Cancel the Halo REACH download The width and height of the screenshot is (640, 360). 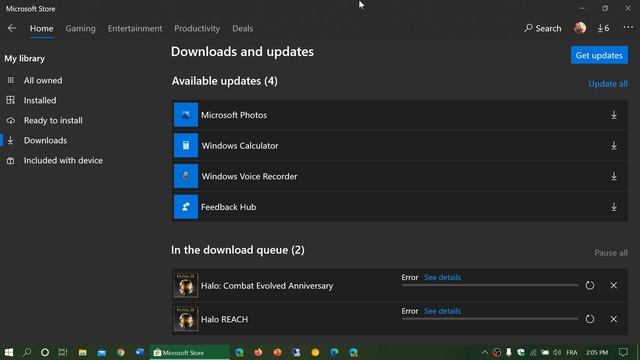(x=613, y=319)
